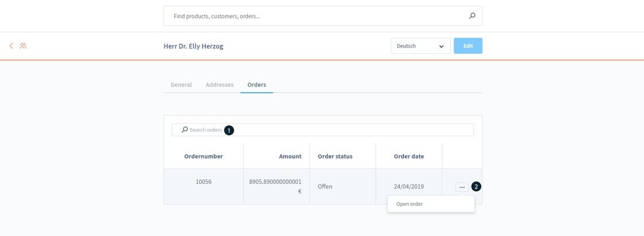Click the three-dot actions button for order 10056
This screenshot has height=236, width=644.
pos(461,187)
